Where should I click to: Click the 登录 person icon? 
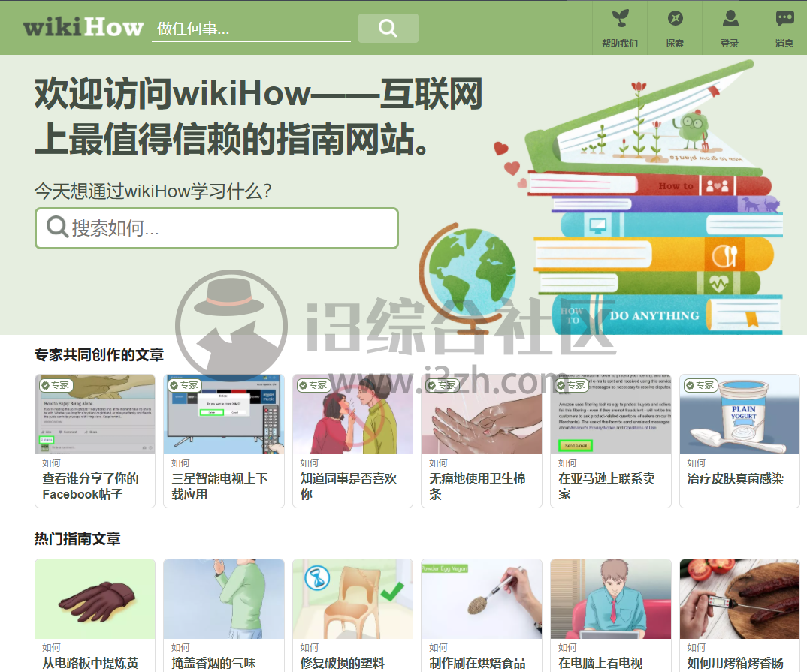click(730, 19)
